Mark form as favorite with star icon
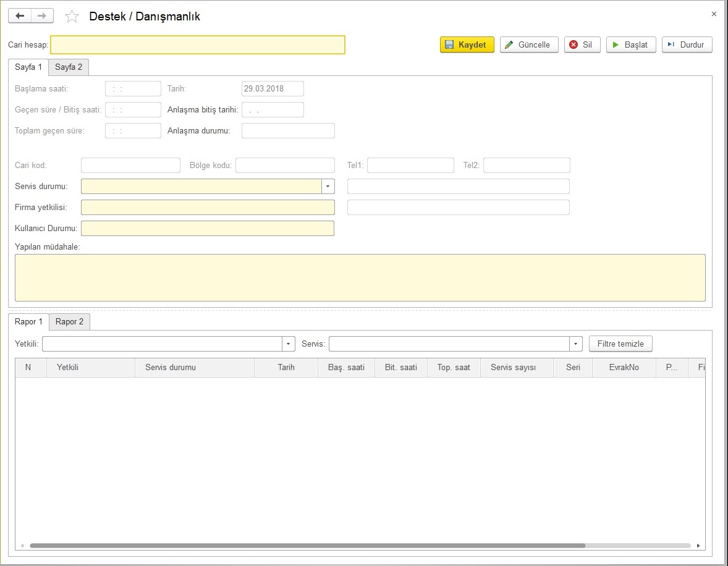Screen dimensions: 728x566 (x=72, y=17)
